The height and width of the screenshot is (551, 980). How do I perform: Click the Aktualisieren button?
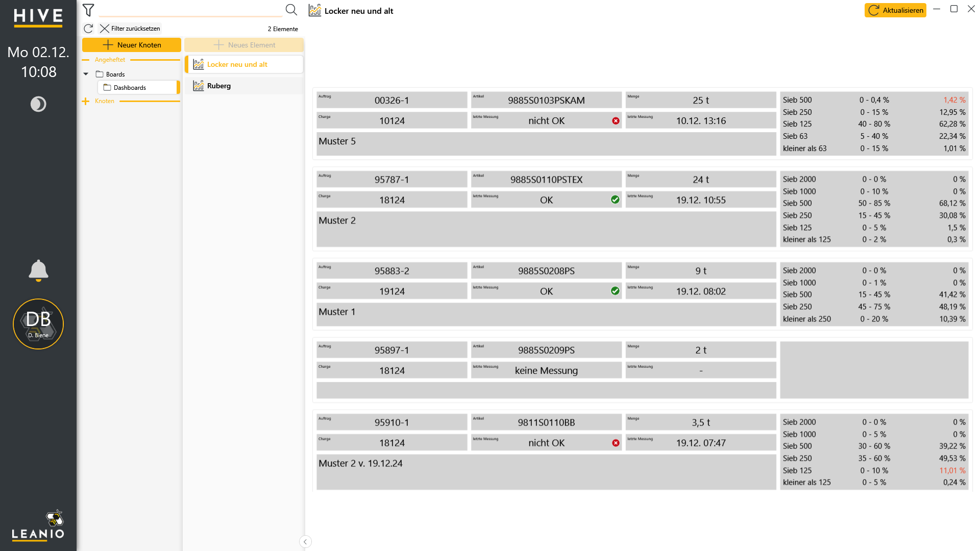895,10
